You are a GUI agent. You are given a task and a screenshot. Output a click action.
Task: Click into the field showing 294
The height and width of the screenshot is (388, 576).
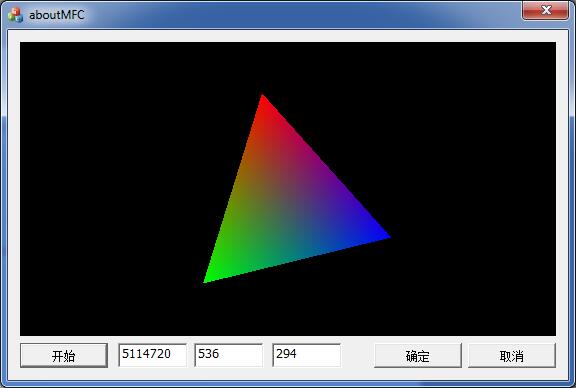pyautogui.click(x=306, y=355)
